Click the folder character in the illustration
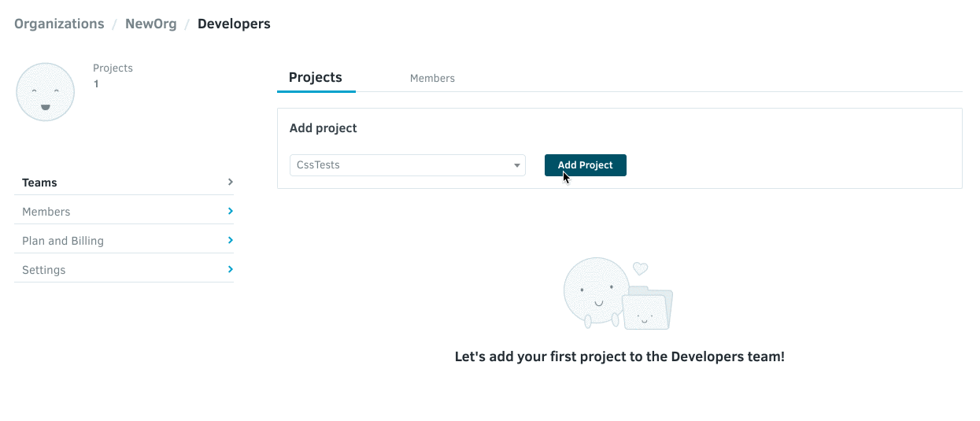 (x=647, y=310)
